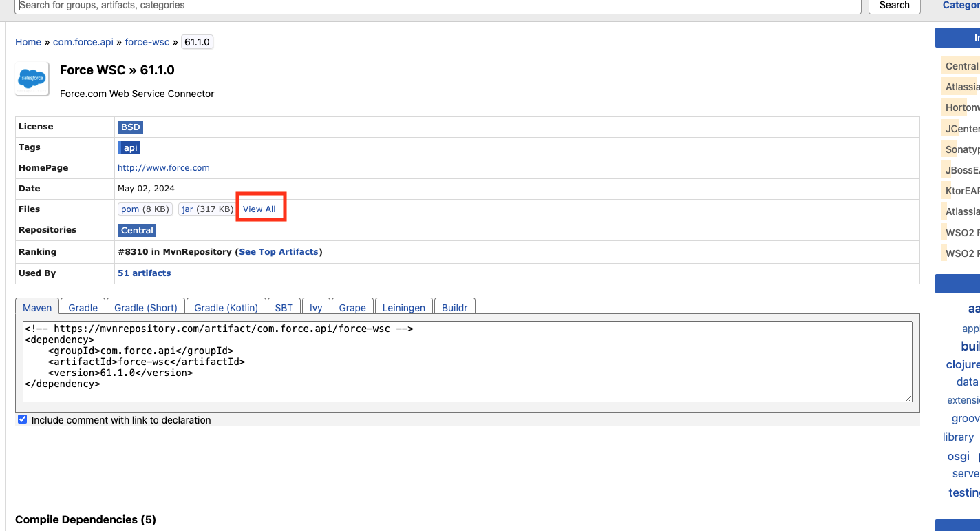980x531 pixels.
Task: Open the clojure tag in sidebar cloud
Action: click(x=963, y=364)
